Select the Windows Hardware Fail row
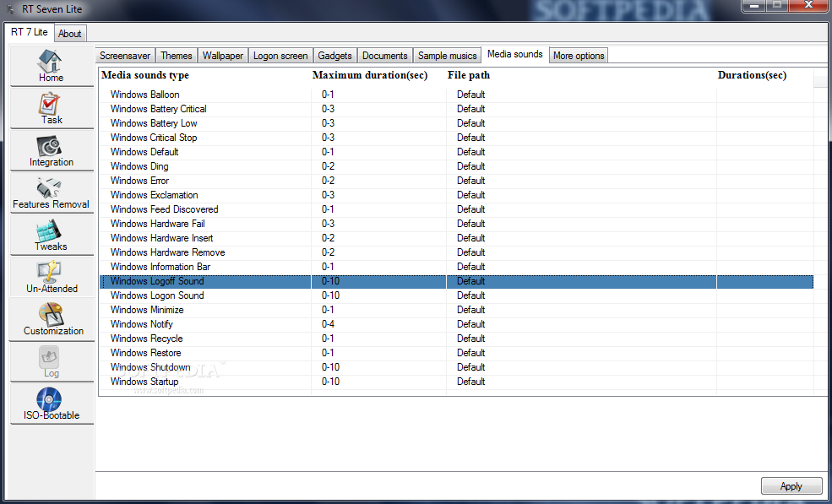 (x=456, y=224)
